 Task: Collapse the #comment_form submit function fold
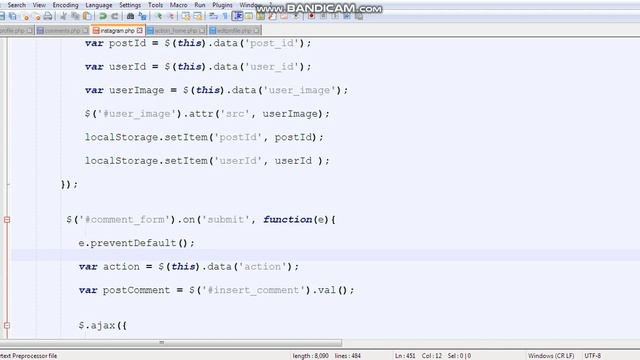point(7,220)
